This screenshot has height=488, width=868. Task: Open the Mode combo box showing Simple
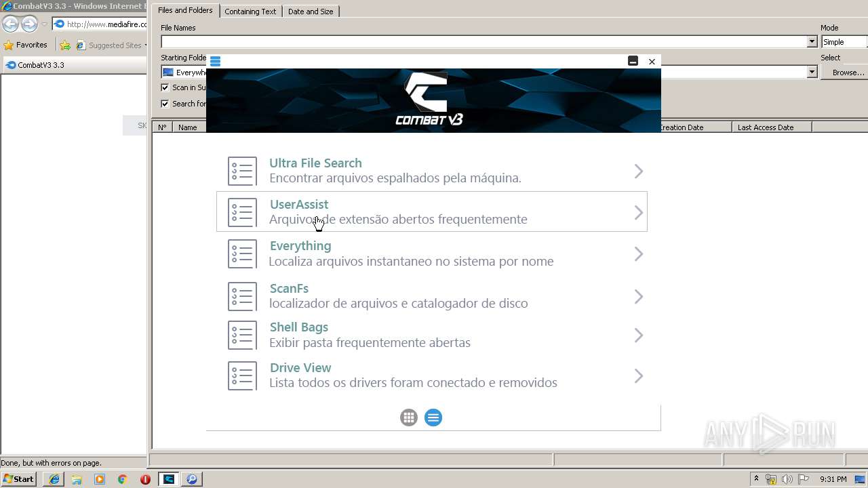[x=844, y=42]
